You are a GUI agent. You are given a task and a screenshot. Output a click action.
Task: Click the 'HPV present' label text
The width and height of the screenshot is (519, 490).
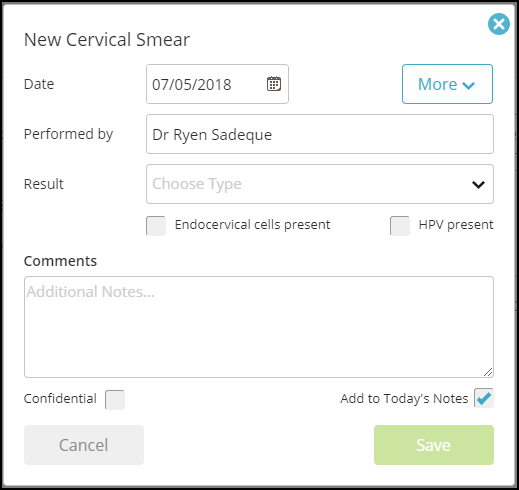(456, 225)
